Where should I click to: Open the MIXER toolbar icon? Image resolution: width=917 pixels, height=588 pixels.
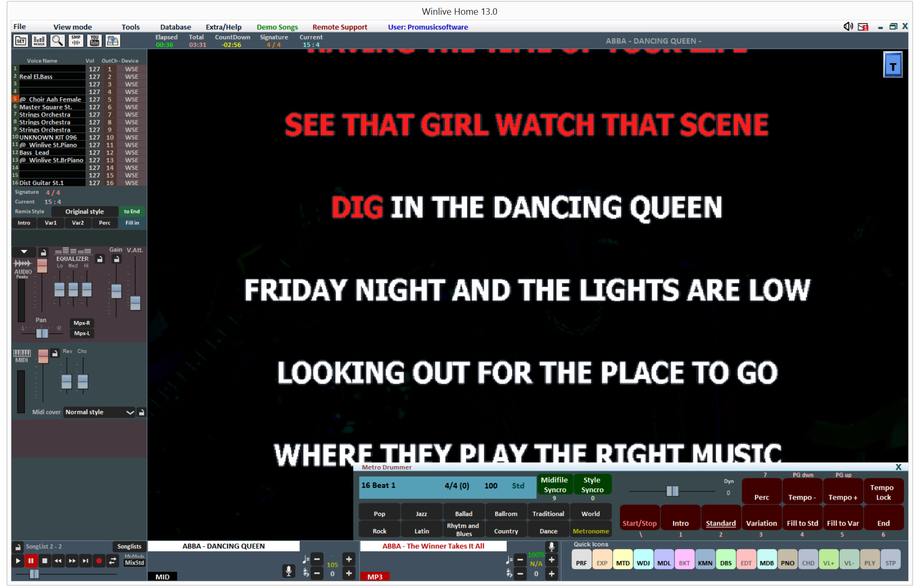click(x=39, y=41)
